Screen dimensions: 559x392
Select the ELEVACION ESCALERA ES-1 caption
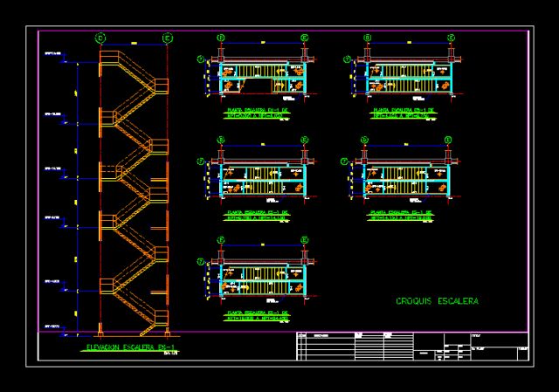(x=130, y=347)
